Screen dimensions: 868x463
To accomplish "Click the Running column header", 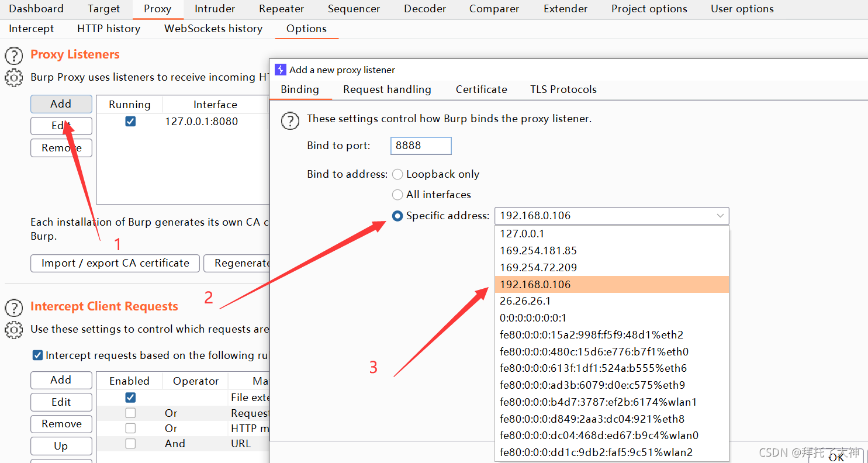I will coord(130,105).
